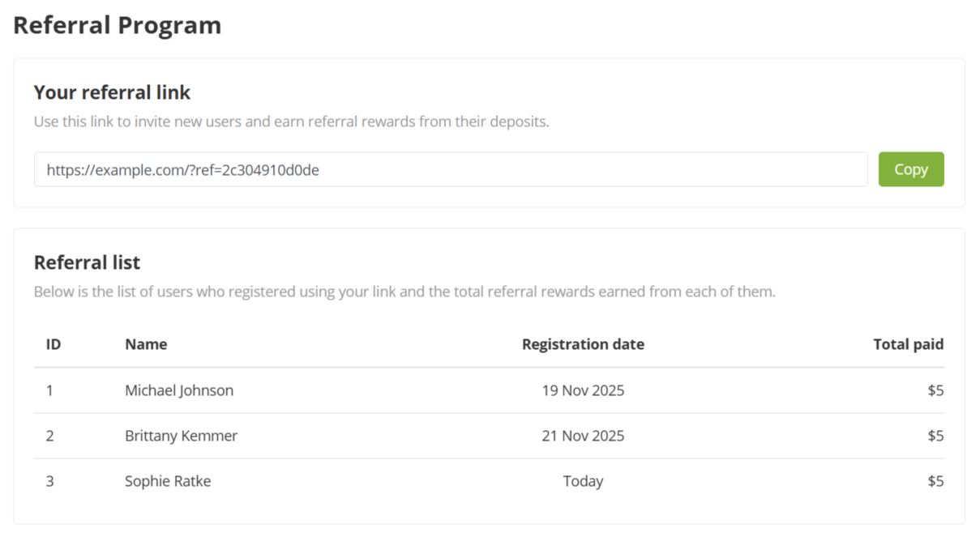The height and width of the screenshot is (541, 980).
Task: Click the referral link input field
Action: 450,170
